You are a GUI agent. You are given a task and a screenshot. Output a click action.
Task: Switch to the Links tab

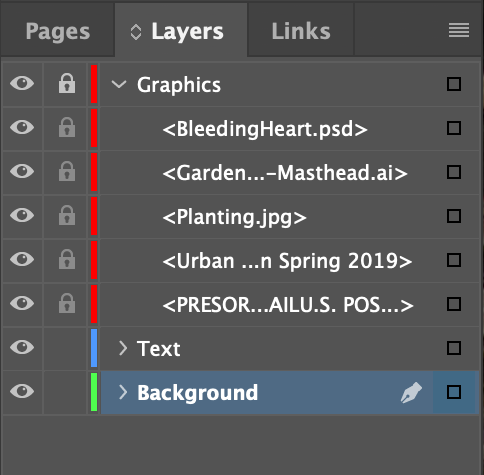(x=301, y=31)
